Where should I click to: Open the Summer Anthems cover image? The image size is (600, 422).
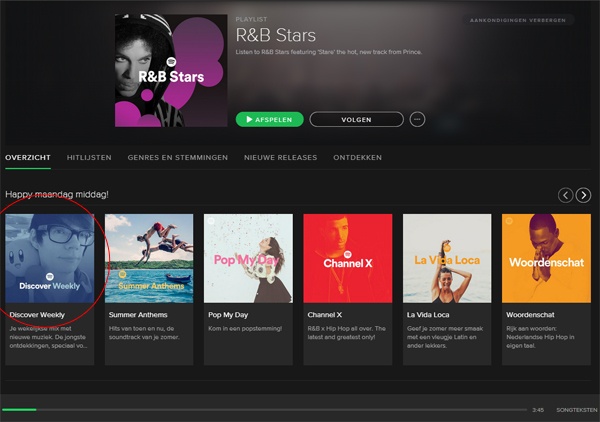click(x=149, y=258)
